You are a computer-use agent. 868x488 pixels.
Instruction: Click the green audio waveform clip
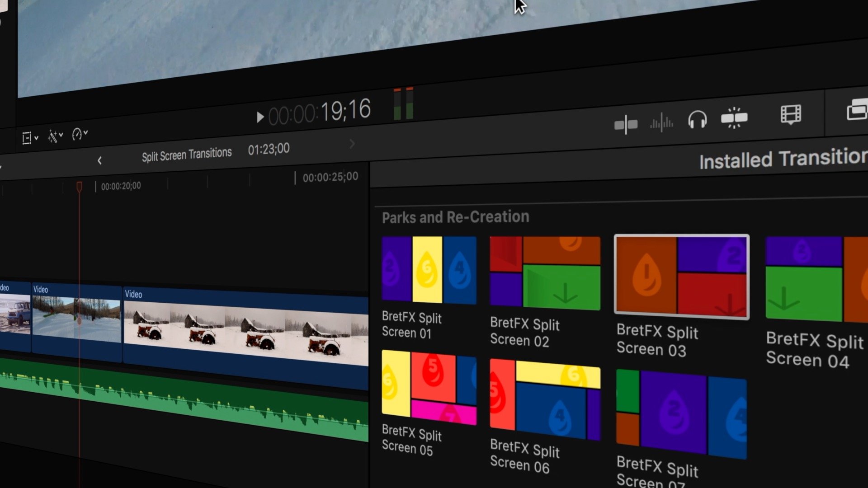[x=181, y=398]
